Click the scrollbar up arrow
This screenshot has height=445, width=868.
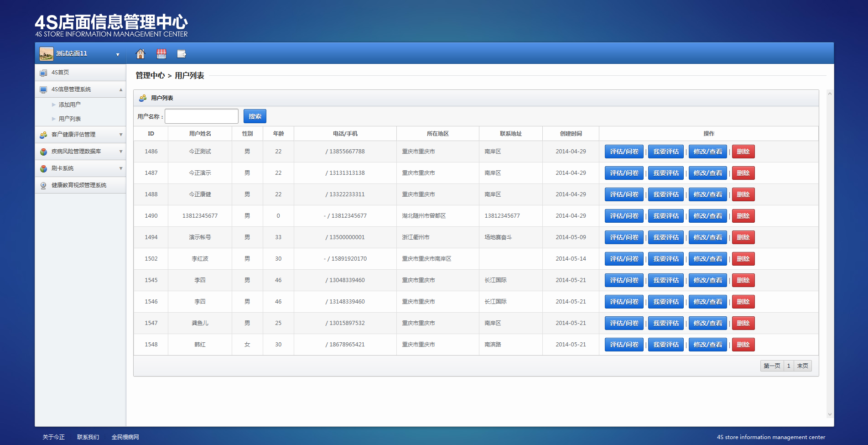pos(830,94)
